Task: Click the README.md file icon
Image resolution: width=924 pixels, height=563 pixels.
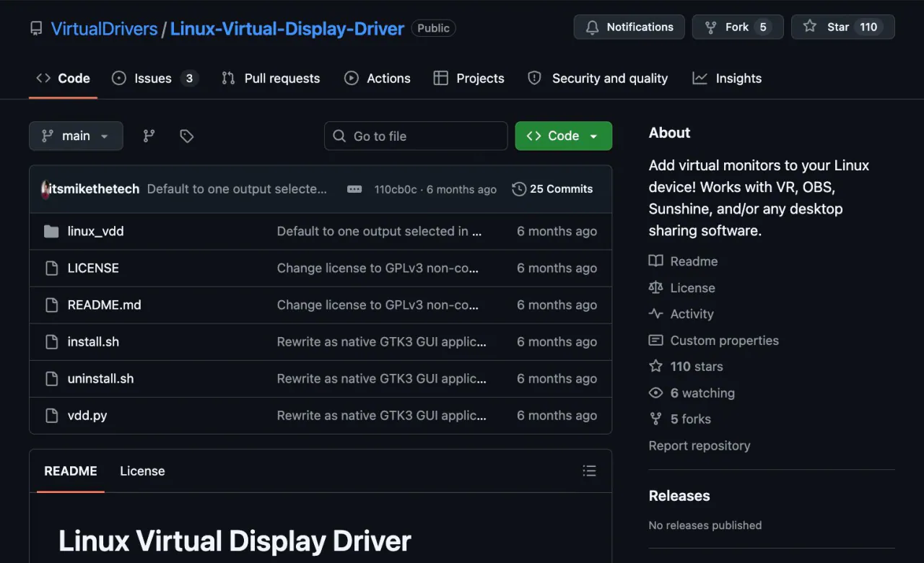Action: tap(51, 305)
